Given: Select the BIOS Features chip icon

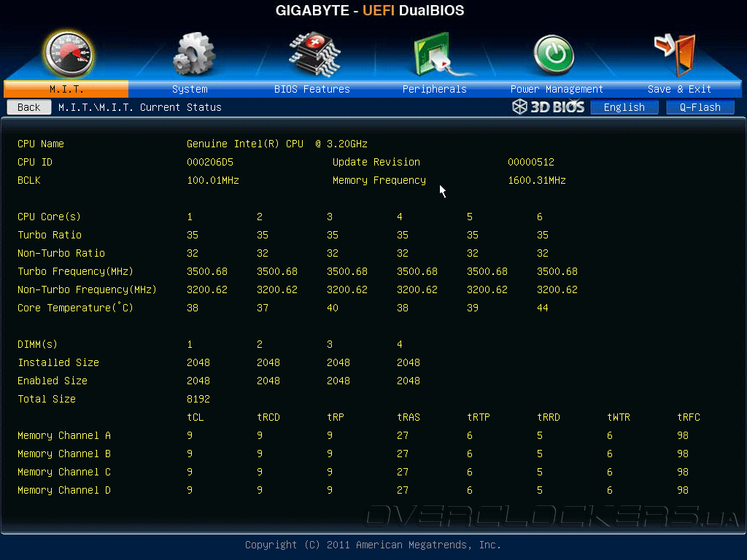Looking at the screenshot, I should [x=314, y=54].
